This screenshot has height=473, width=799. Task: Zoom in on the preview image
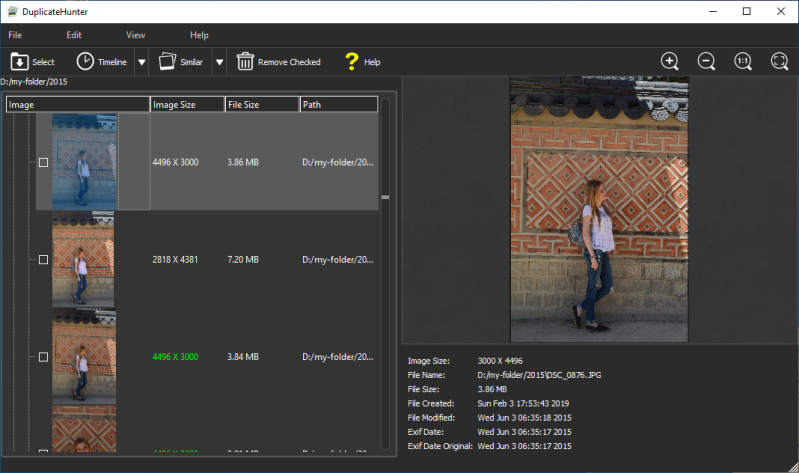point(670,61)
